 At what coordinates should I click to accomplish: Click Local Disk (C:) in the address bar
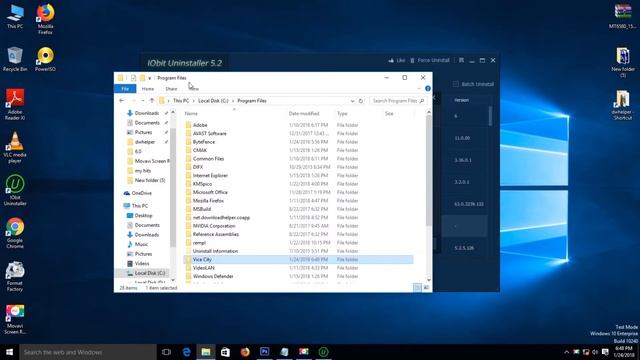213,101
